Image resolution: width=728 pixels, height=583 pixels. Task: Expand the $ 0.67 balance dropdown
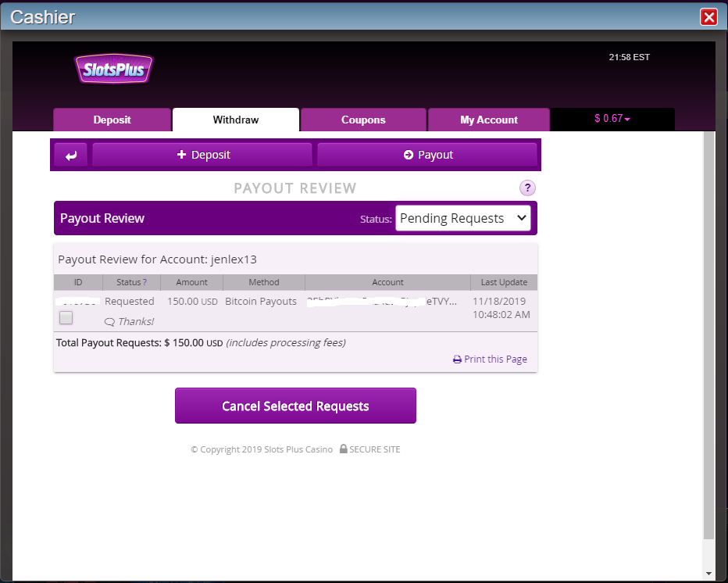(612, 119)
